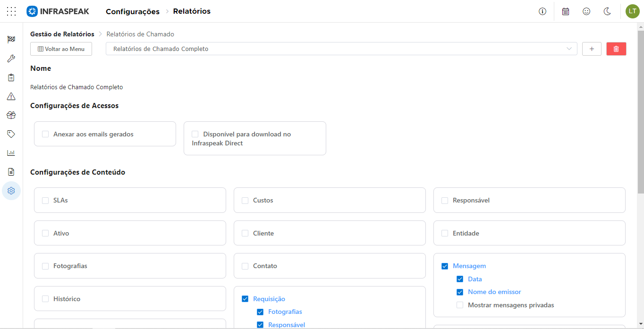
Task: Click Relatórios de Chamado breadcrumb
Action: pos(140,34)
